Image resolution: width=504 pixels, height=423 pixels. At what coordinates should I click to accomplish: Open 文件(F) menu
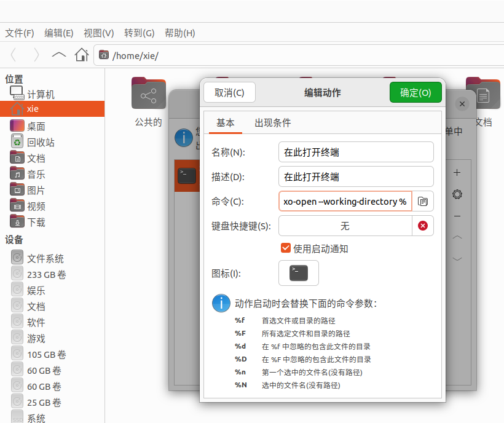20,33
